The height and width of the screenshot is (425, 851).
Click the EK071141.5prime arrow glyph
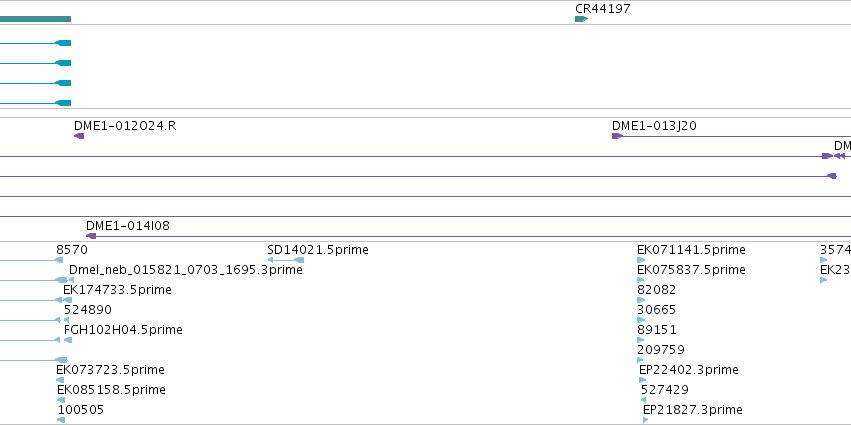[x=641, y=260]
